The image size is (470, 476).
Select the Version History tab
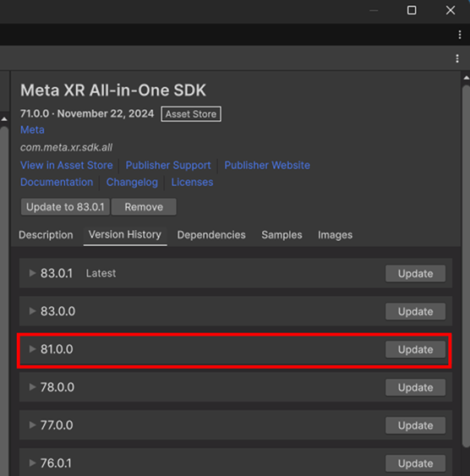point(125,235)
